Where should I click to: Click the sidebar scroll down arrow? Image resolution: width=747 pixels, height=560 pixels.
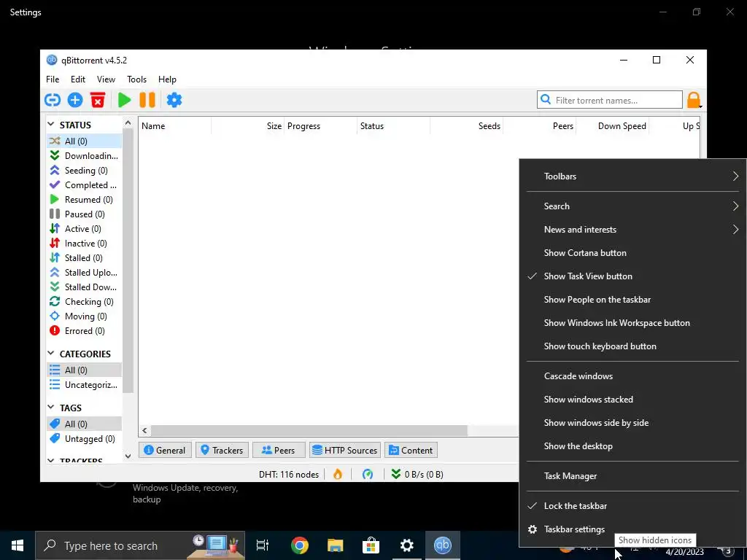(128, 456)
